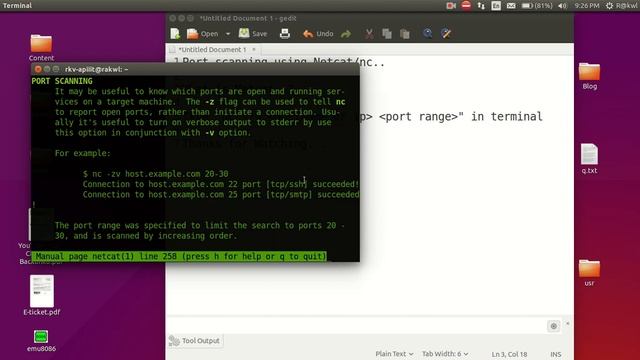Click the gedit bottom panel input area
This screenshot has width=640, height=360.
[x=356, y=326]
